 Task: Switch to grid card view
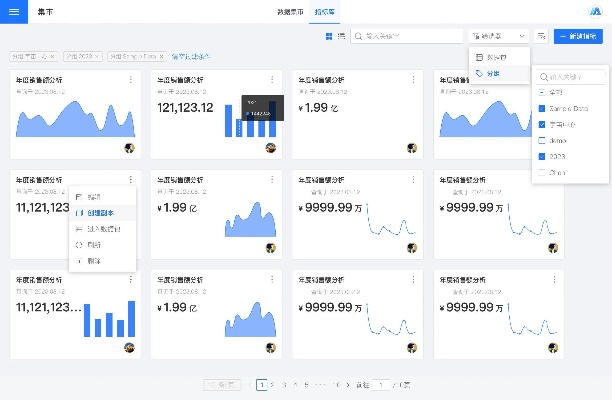click(329, 36)
